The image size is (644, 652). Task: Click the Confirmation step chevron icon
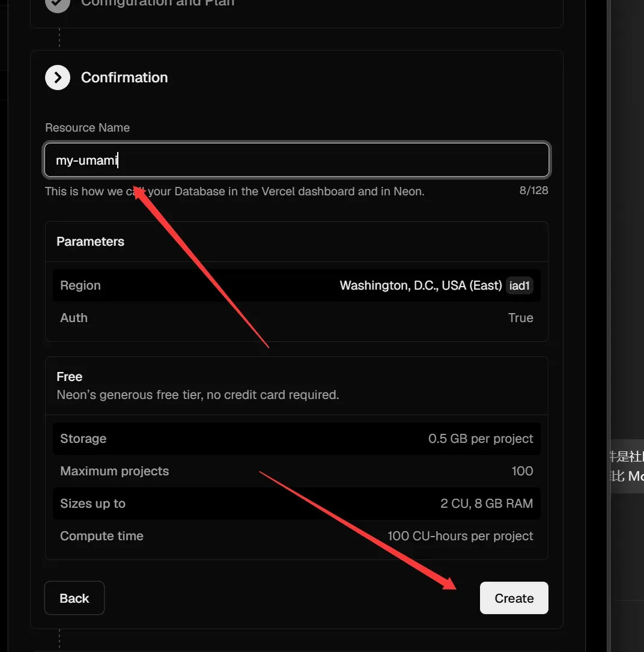click(x=58, y=78)
